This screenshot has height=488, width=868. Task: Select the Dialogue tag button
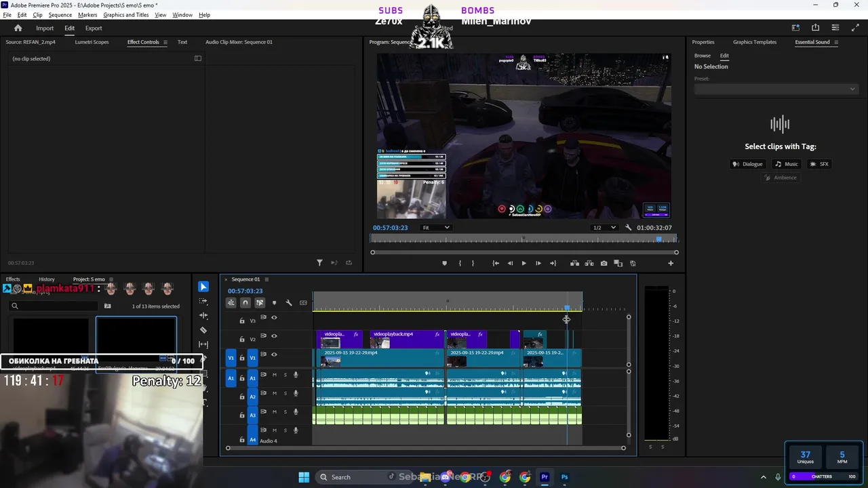(748, 164)
